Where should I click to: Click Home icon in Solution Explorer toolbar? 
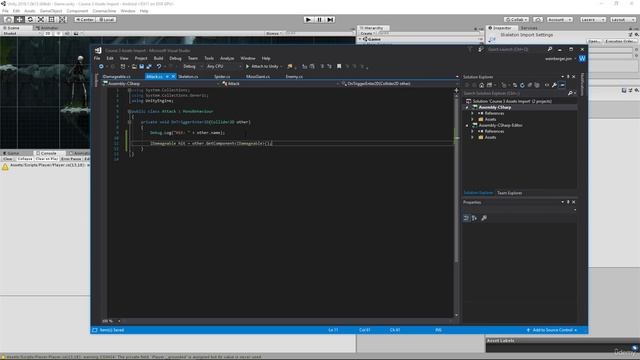point(482,85)
